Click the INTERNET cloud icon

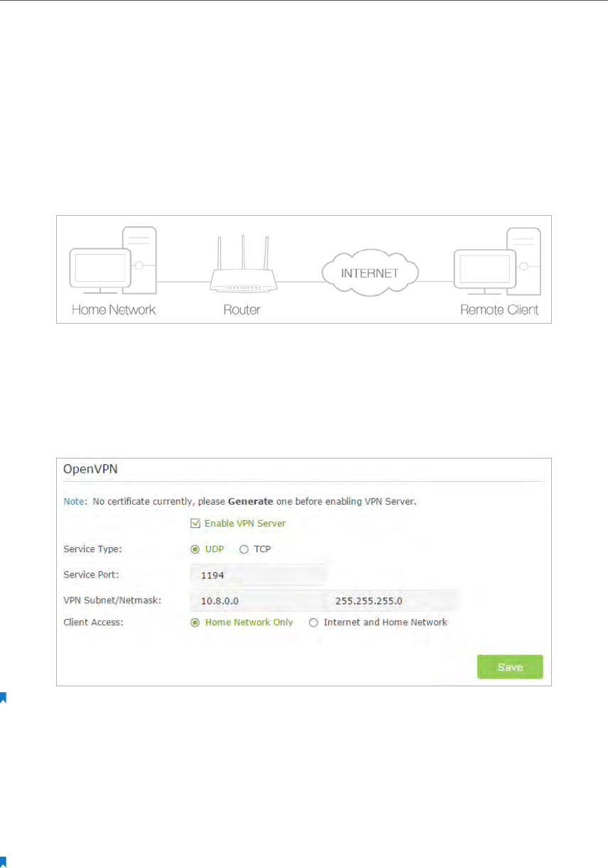369,273
